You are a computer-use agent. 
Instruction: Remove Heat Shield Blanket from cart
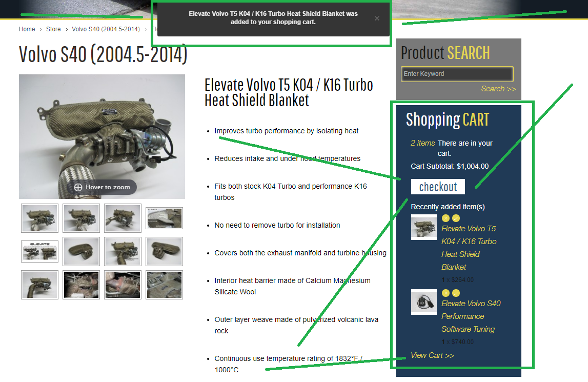(445, 218)
